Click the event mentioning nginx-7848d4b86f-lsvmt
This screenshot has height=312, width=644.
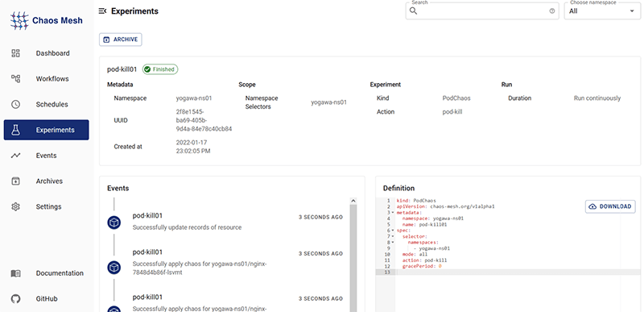click(x=200, y=268)
